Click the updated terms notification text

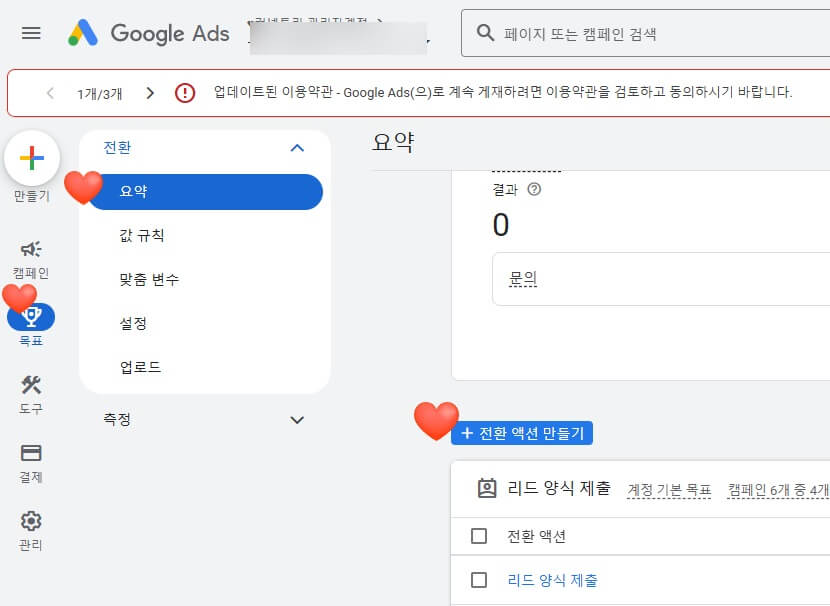503,92
